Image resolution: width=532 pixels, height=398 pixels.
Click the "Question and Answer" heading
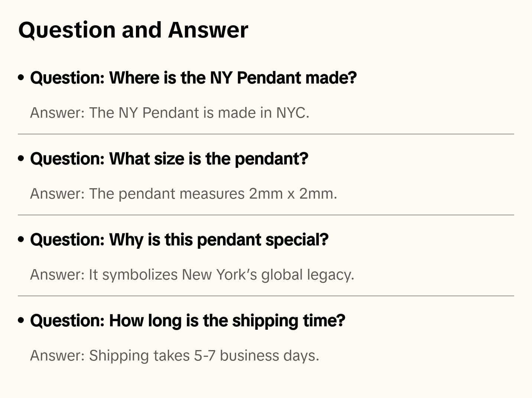[133, 30]
